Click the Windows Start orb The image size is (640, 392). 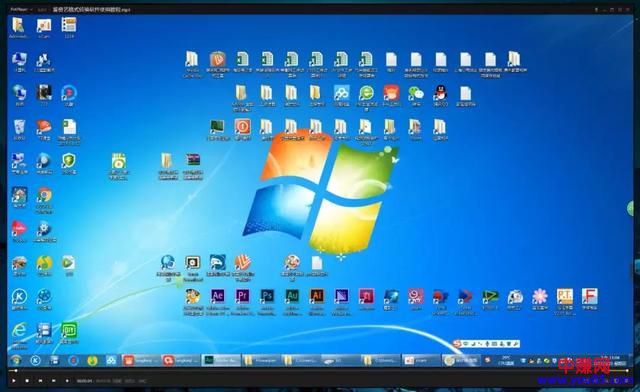pos(16,361)
